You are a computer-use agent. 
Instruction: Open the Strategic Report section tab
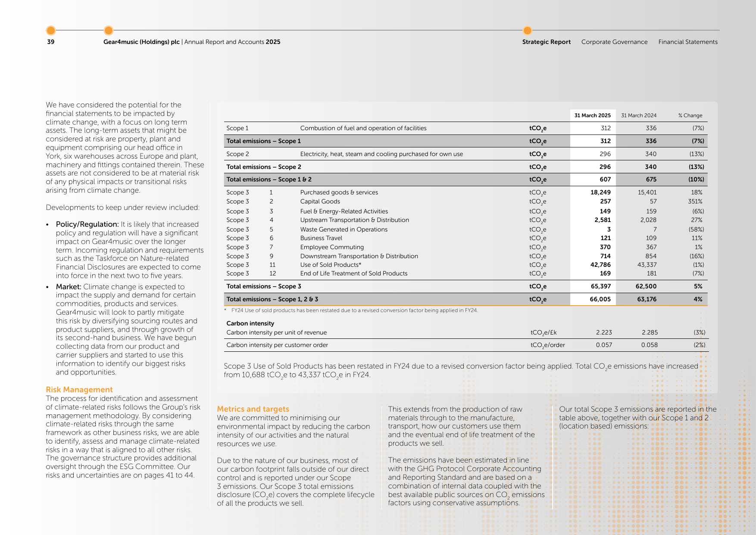(546, 42)
